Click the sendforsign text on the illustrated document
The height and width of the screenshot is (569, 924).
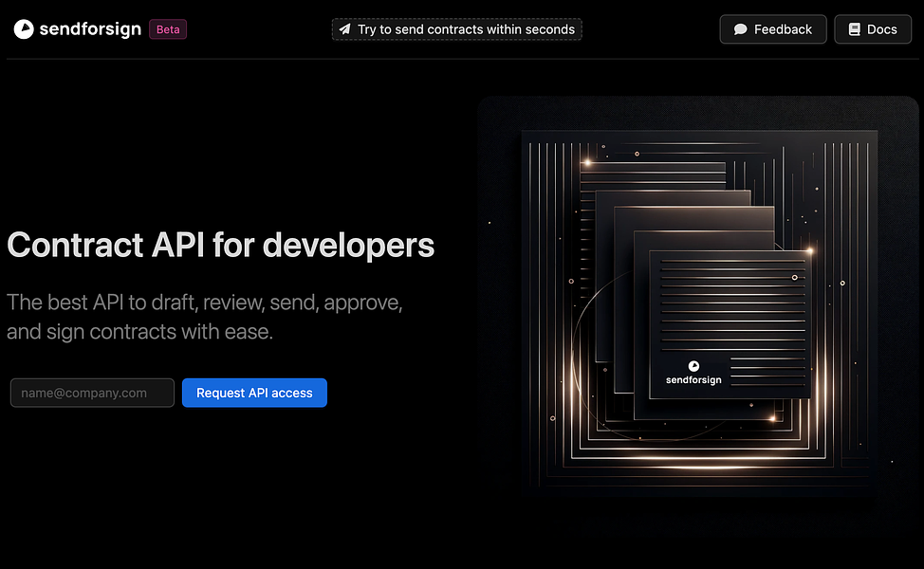[x=693, y=380]
